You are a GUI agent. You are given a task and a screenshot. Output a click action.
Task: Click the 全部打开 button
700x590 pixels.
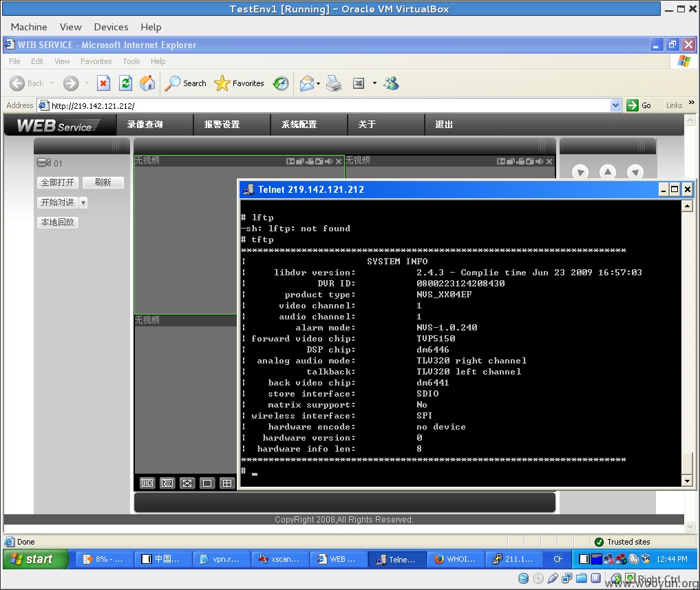point(58,182)
